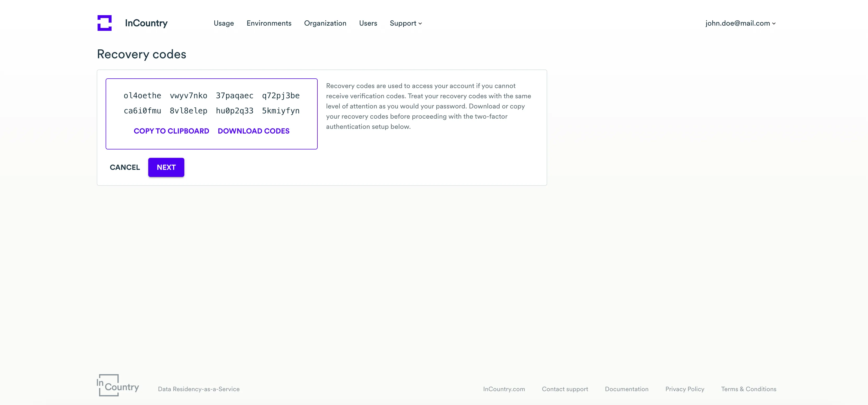
Task: Open the Usage page
Action: [x=223, y=23]
